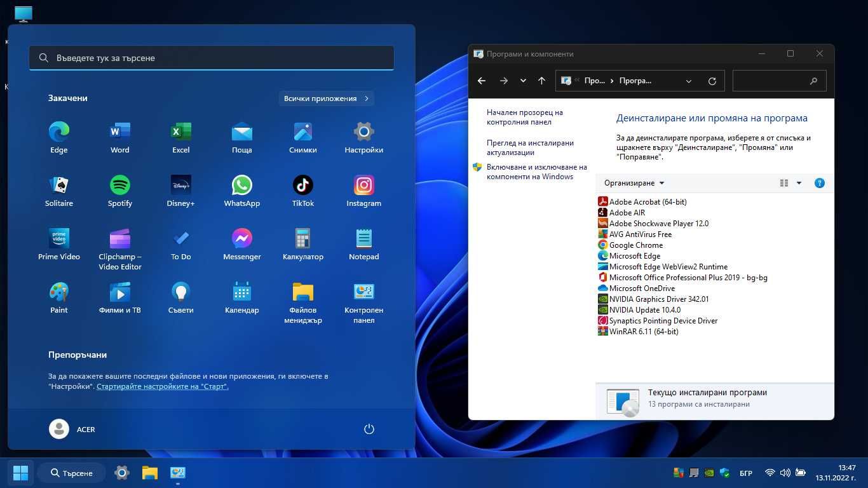Open Преглед на инсталирани актуализации link
The image size is (868, 488).
[x=530, y=148]
